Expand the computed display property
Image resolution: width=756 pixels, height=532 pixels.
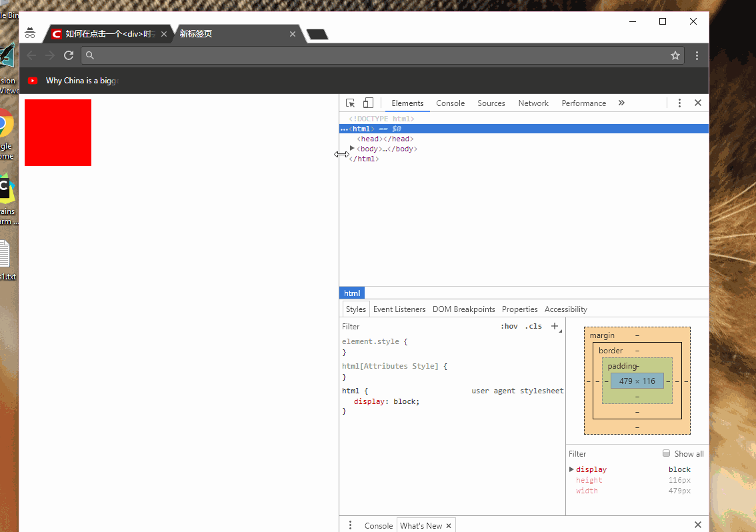[571, 469]
